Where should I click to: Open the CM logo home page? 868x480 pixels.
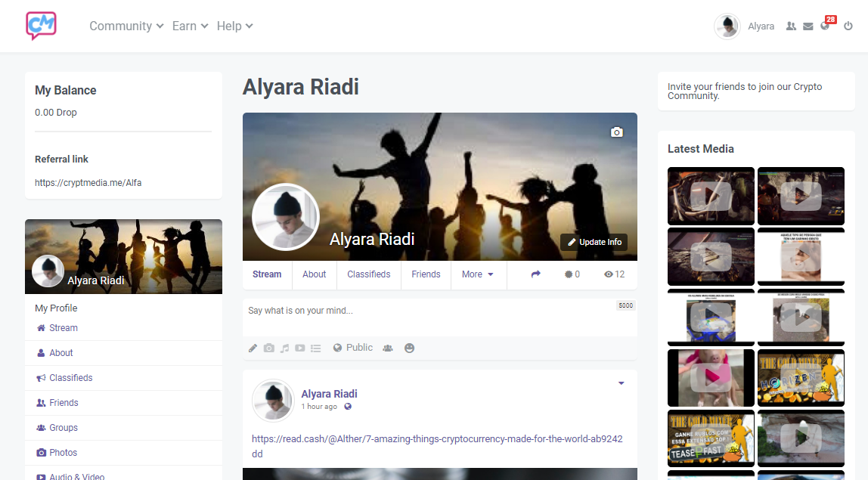click(x=41, y=26)
